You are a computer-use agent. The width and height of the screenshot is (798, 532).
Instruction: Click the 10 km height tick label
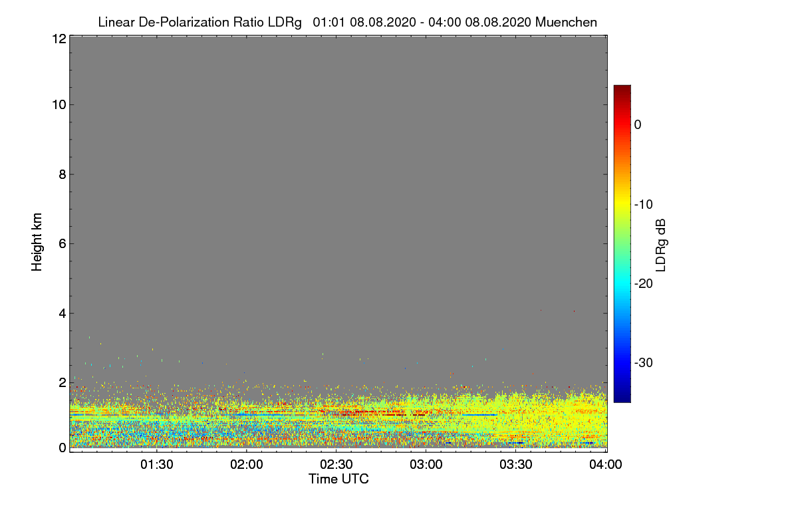click(58, 104)
